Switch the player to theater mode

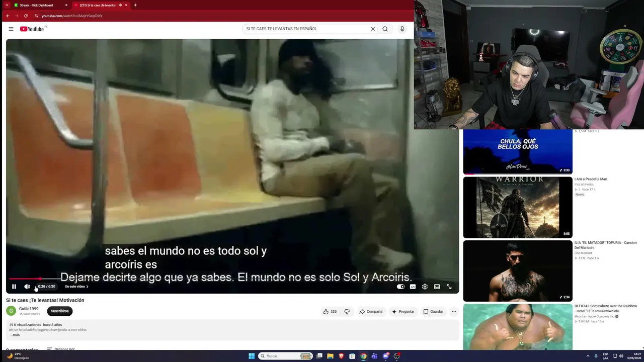point(437,287)
